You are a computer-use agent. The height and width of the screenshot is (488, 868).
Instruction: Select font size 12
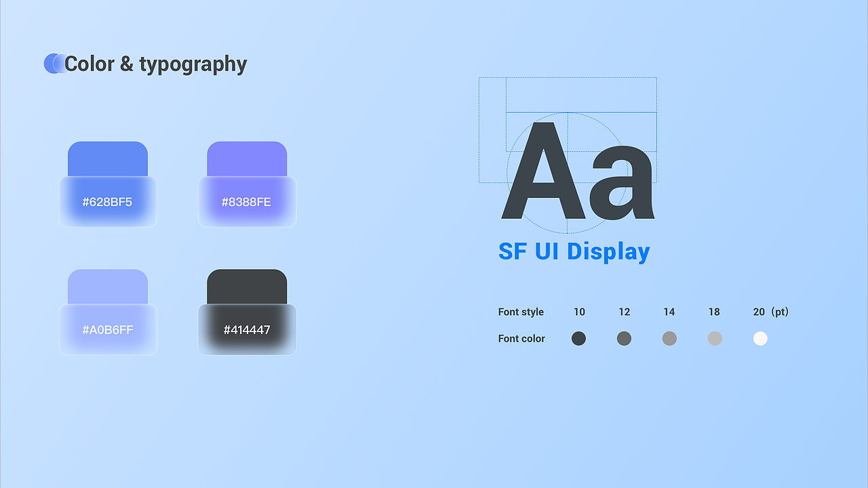[625, 312]
